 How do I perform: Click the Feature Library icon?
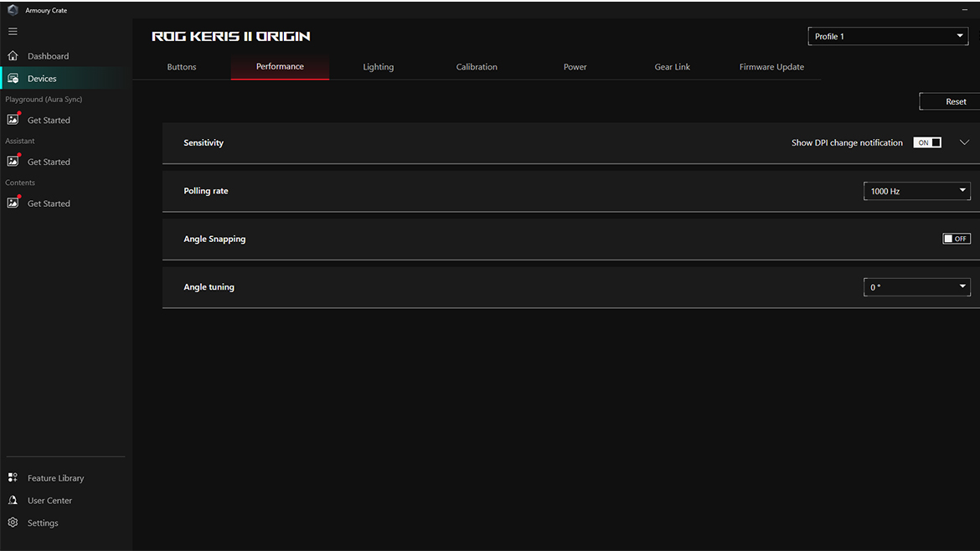point(13,477)
